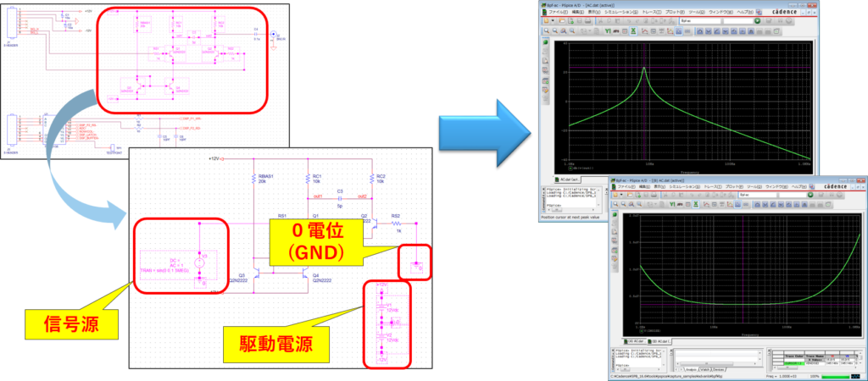The height and width of the screenshot is (381, 868).
Task: Click dB(V(out)) trace label in upper plot
Action: pyautogui.click(x=583, y=168)
